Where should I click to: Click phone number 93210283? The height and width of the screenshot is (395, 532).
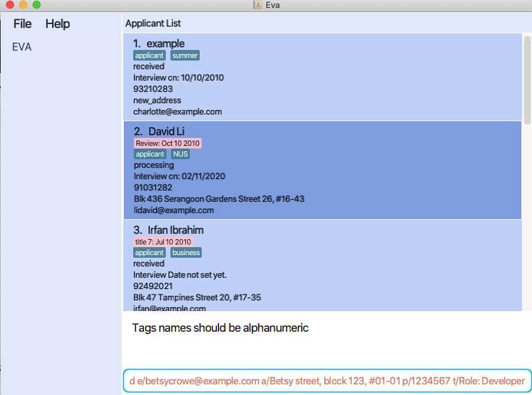click(153, 89)
